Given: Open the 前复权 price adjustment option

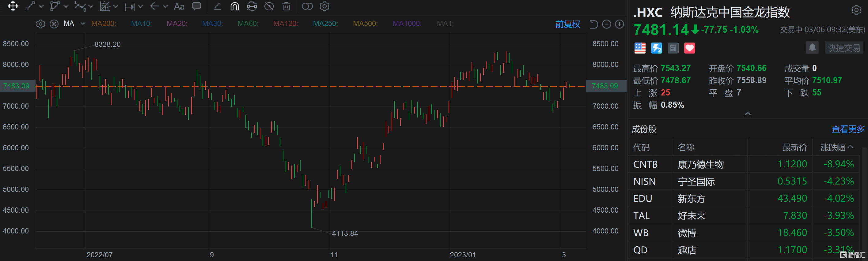Looking at the screenshot, I should click(567, 24).
